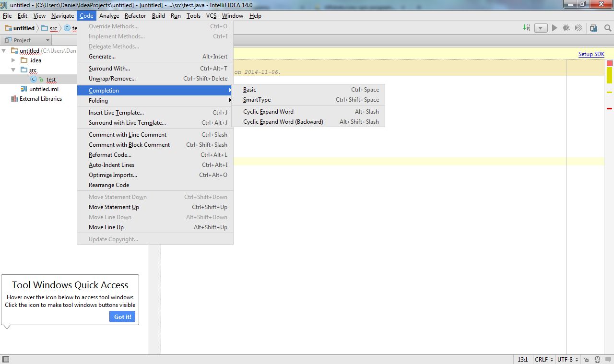Click Generate... in Code menu
Image resolution: width=614 pixels, height=364 pixels.
click(155, 57)
